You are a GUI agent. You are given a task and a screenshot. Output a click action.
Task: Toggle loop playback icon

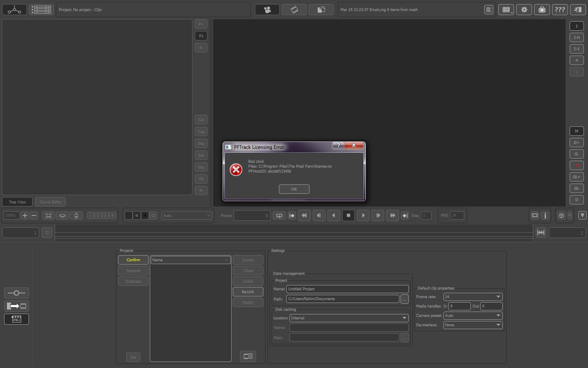point(279,215)
